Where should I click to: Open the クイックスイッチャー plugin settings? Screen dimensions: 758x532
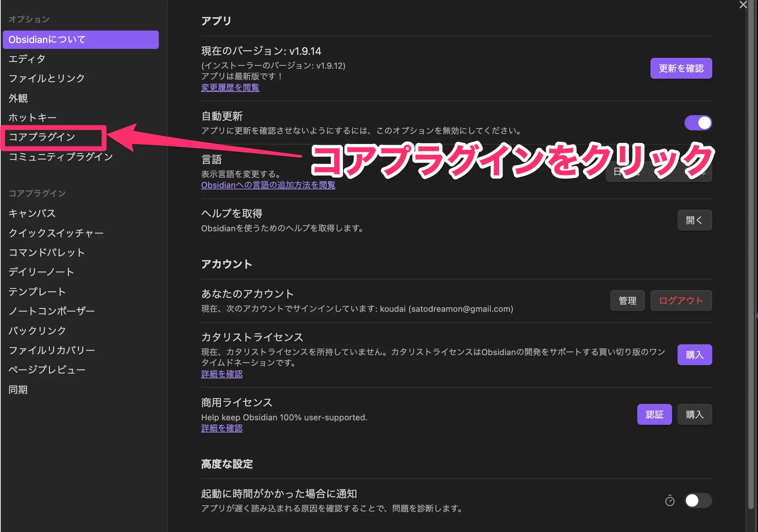(x=81, y=233)
